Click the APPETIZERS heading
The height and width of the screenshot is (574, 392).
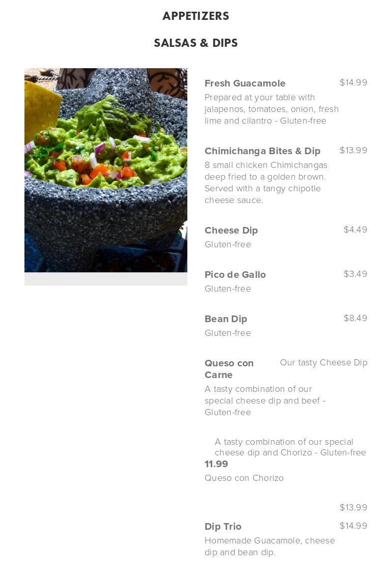tap(196, 16)
